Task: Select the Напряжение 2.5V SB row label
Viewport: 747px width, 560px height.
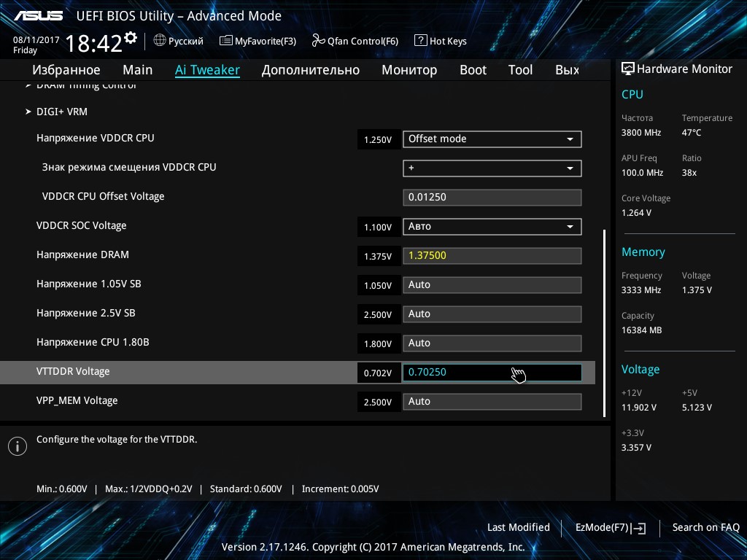Action: 86,314
